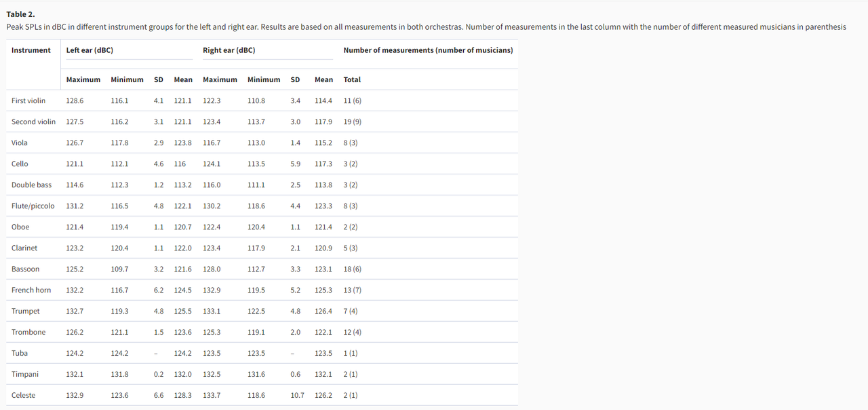Click the 'Left ear (dBC)' header
The image size is (868, 410).
coord(90,50)
